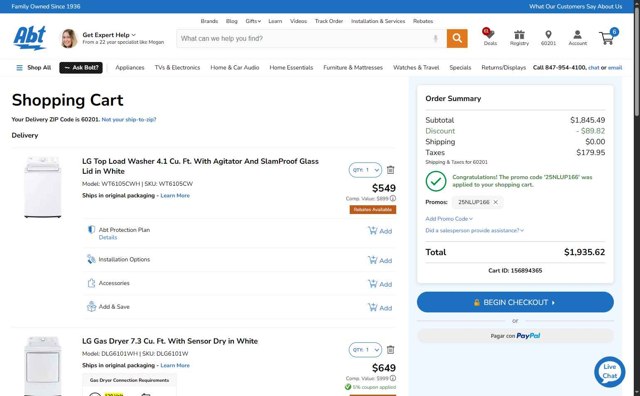The width and height of the screenshot is (640, 396).
Task: Click the orange search magnifier button
Action: pyautogui.click(x=457, y=38)
